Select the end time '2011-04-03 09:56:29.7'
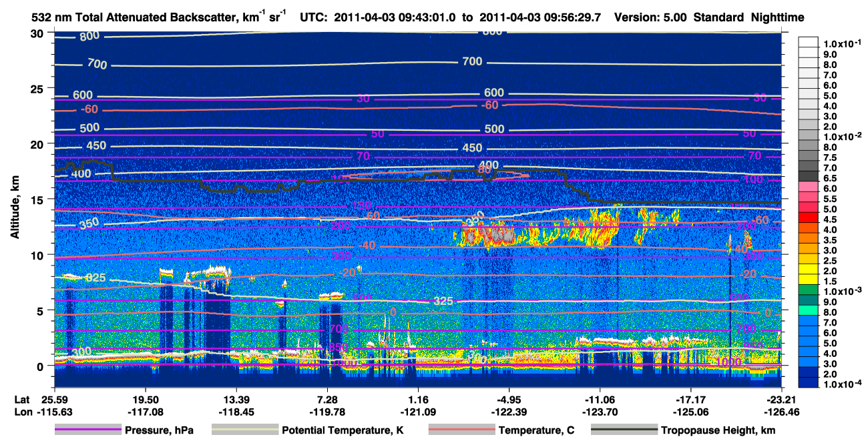The height and width of the screenshot is (445, 868). click(539, 18)
